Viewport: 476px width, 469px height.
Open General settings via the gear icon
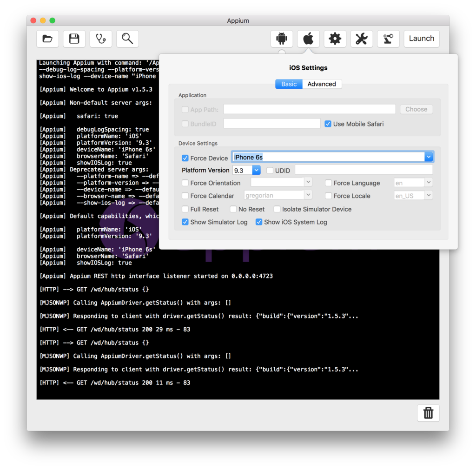tap(335, 39)
